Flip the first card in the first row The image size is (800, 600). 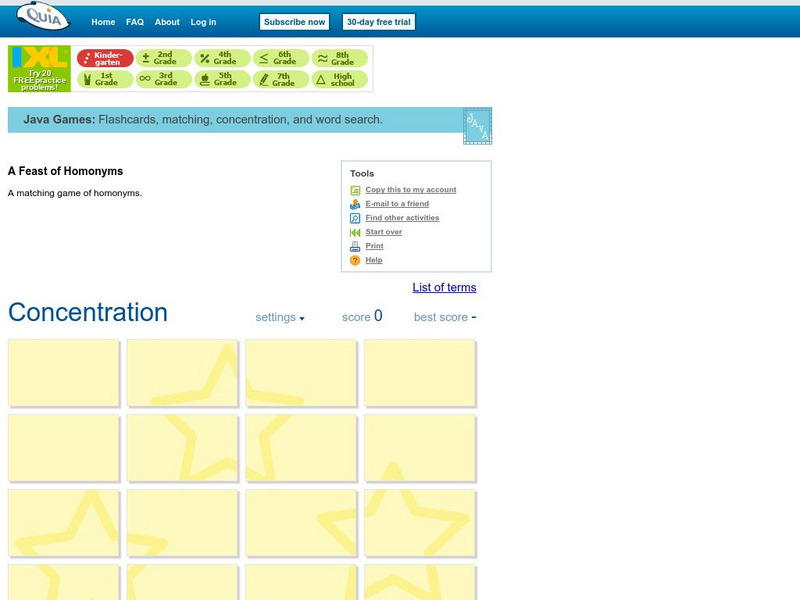coord(64,373)
